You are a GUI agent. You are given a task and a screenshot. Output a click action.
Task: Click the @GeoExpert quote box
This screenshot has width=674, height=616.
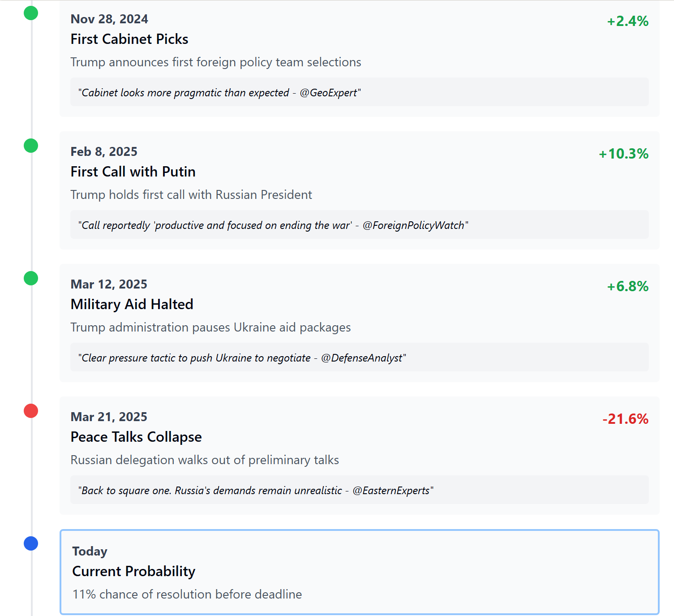click(359, 92)
